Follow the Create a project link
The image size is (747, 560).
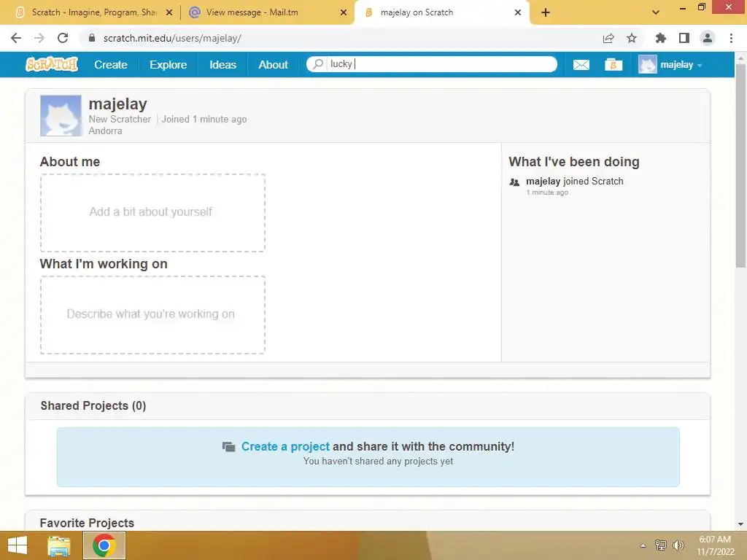tap(285, 446)
